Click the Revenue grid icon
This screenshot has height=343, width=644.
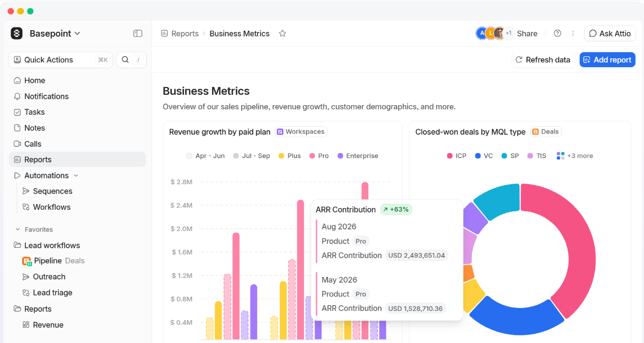click(26, 325)
